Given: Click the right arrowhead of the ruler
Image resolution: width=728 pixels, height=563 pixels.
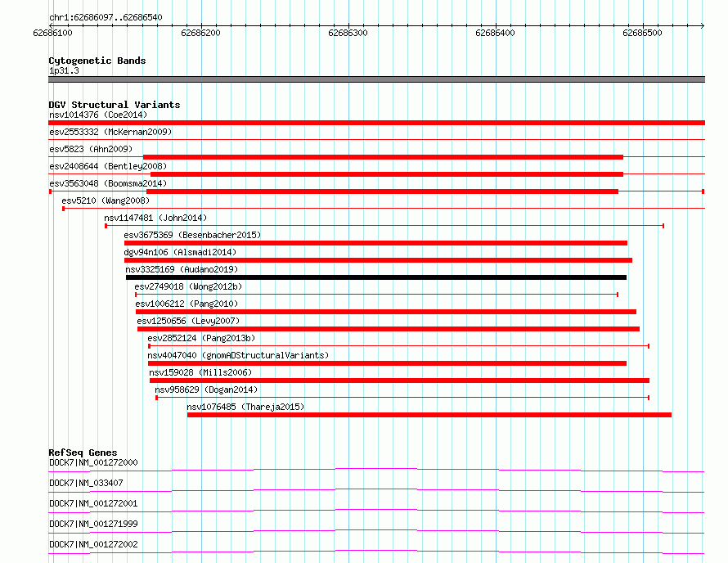Looking at the screenshot, I should point(703,25).
